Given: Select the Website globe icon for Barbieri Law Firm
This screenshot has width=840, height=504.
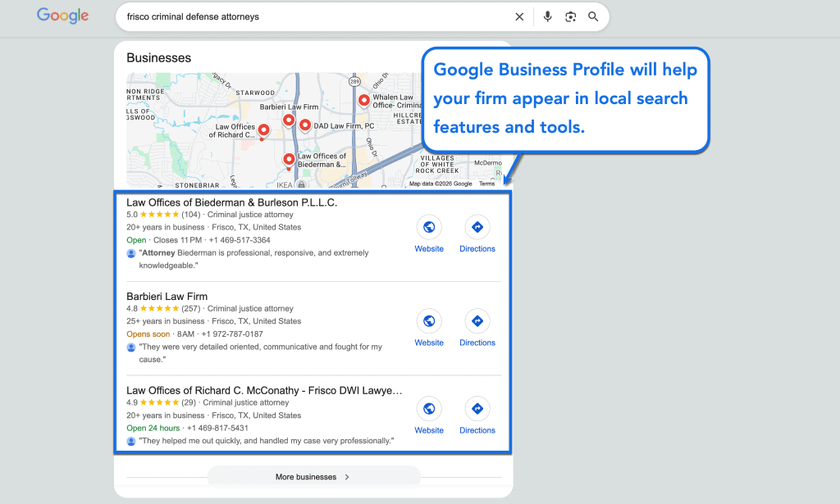Looking at the screenshot, I should (x=429, y=321).
